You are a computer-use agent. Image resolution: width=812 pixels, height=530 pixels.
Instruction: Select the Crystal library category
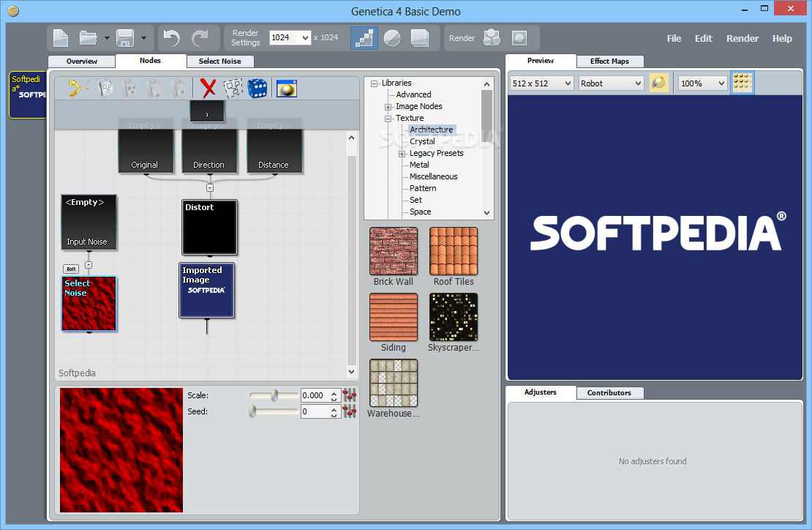422,141
